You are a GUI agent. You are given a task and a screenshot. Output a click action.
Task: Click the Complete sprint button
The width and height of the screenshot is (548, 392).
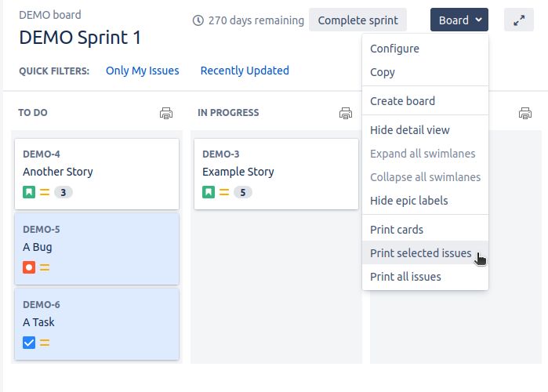click(357, 20)
